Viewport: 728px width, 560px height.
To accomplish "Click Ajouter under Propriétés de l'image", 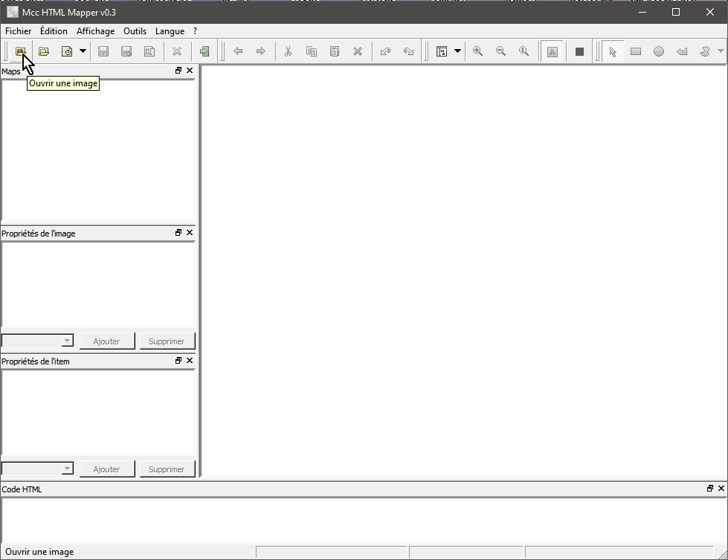I will tap(106, 341).
